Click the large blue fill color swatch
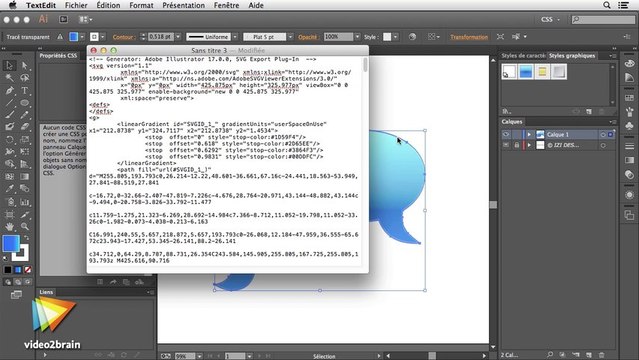 tap(11, 243)
